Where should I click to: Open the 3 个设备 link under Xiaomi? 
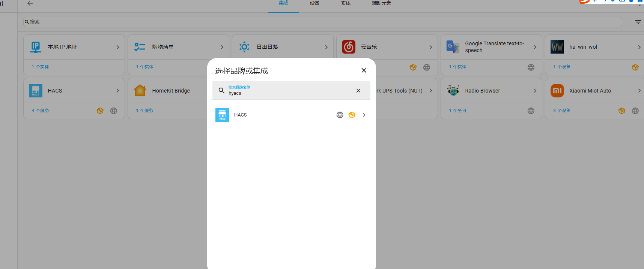(561, 111)
